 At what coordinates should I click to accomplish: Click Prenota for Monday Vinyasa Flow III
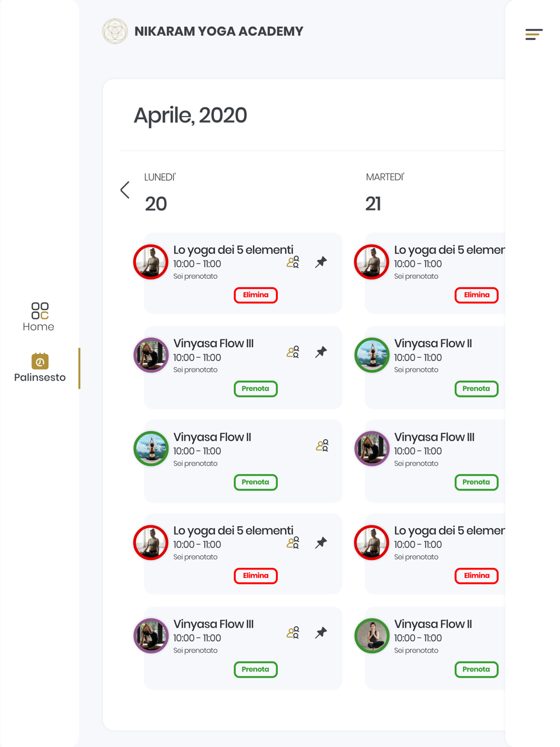256,389
